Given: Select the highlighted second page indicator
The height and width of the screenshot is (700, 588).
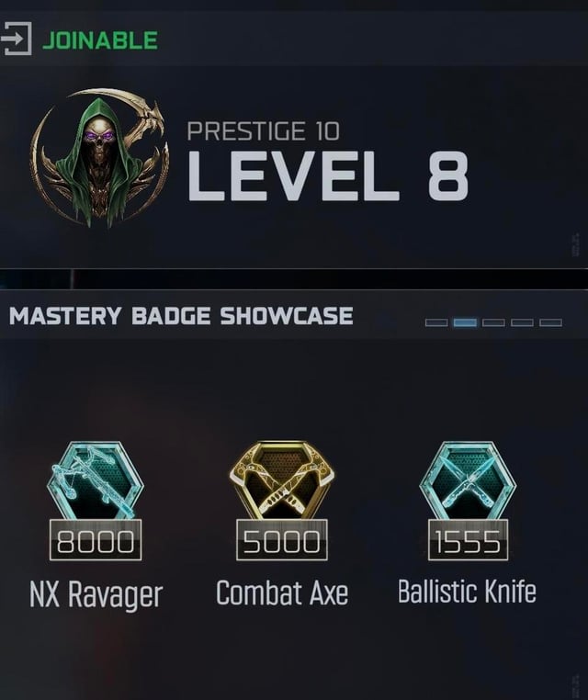Looking at the screenshot, I should 465,322.
